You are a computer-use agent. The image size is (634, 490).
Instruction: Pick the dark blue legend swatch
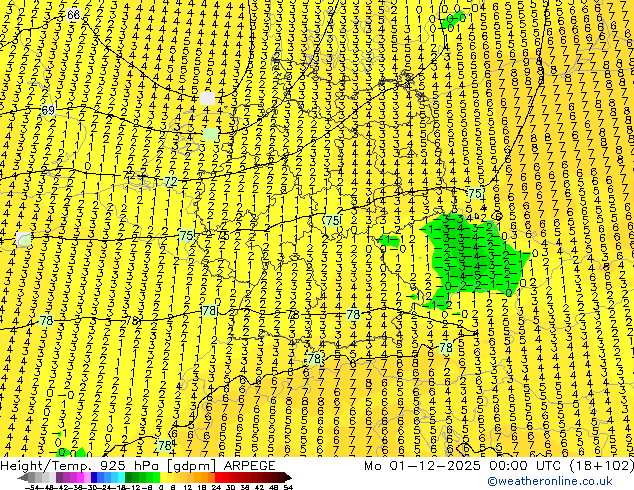94,477
